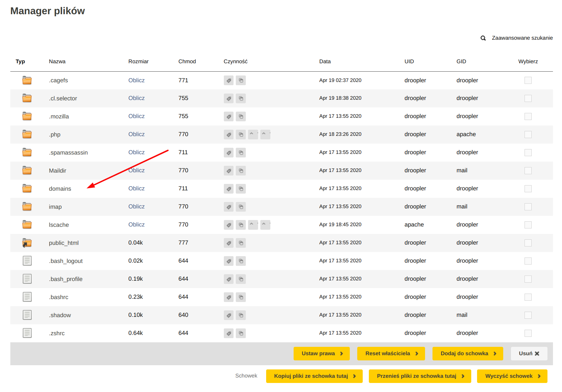Tick the checkbox for .php

click(x=528, y=135)
